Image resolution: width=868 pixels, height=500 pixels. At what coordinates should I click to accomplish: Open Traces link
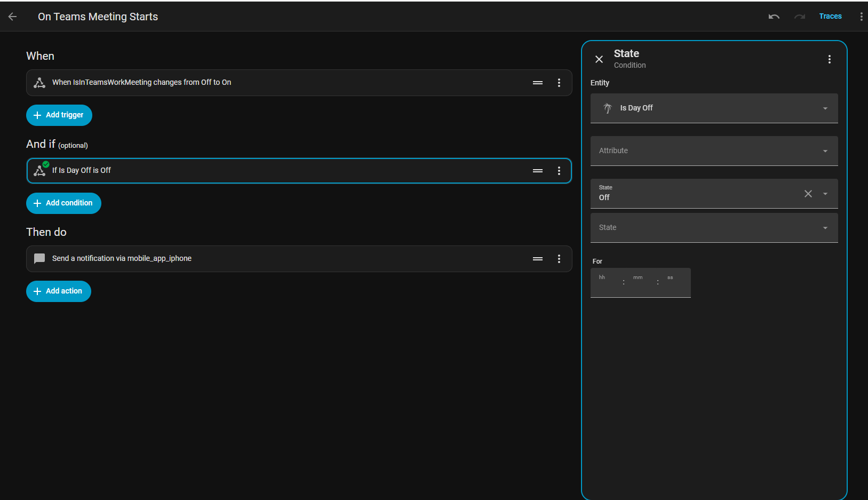(x=830, y=16)
